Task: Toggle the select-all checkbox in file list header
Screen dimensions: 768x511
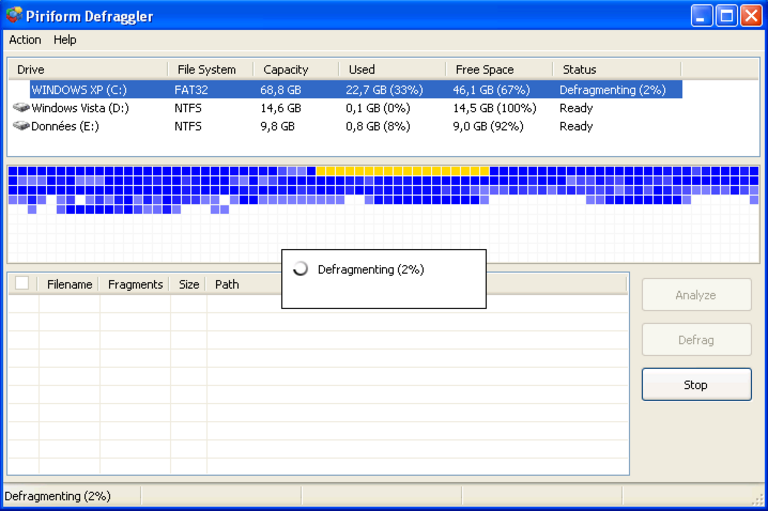Action: click(22, 283)
